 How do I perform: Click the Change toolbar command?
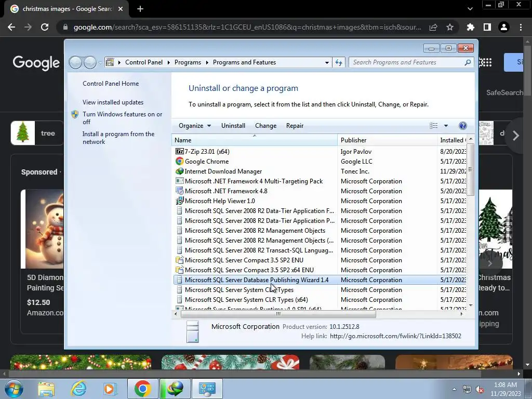tap(265, 126)
